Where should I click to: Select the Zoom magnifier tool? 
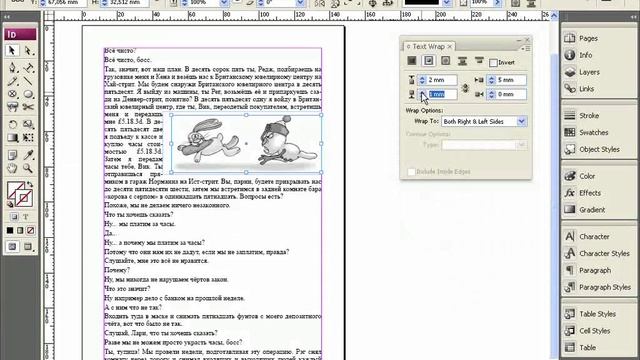click(28, 168)
